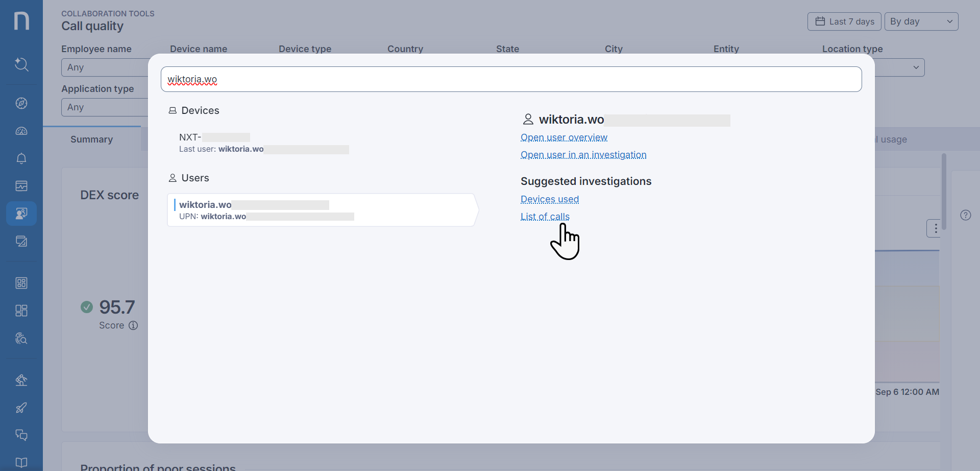Select wiktoria.wo user search result
The height and width of the screenshot is (471, 980).
coord(322,210)
